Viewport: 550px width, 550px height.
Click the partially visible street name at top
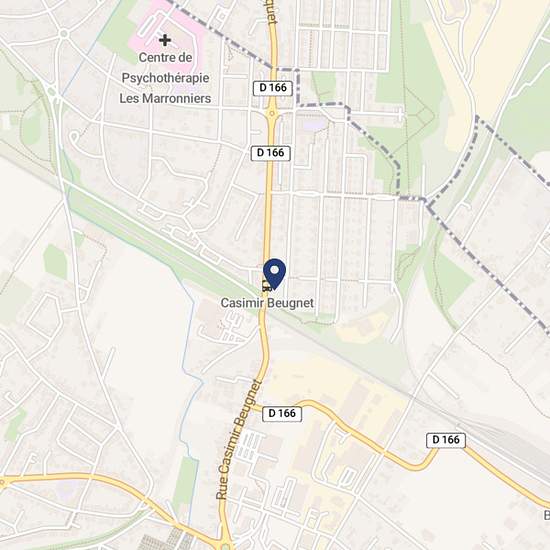(272, 12)
